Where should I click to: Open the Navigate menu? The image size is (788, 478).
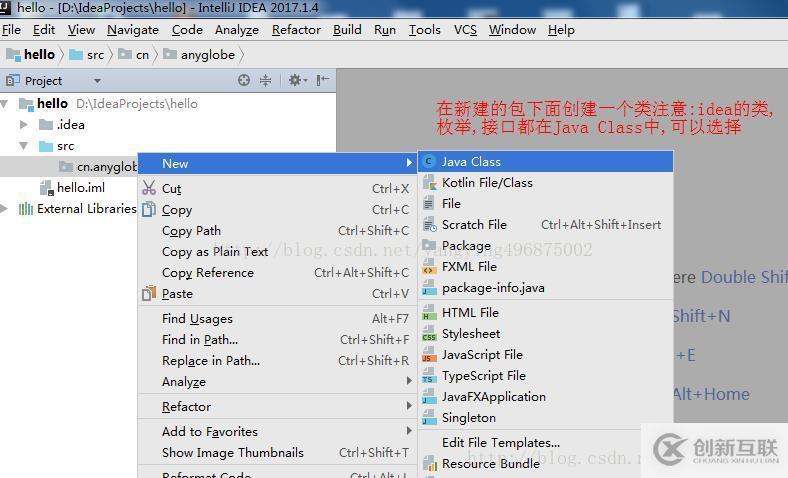(x=133, y=30)
